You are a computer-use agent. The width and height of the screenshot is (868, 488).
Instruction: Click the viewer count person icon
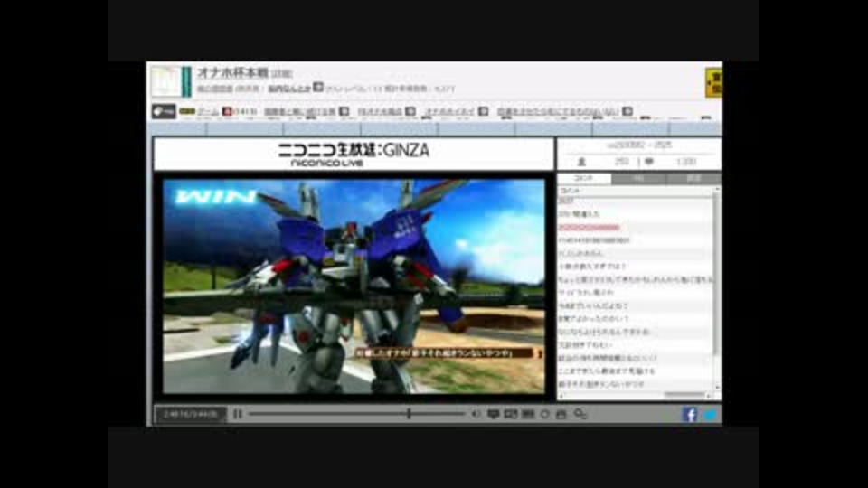click(x=581, y=162)
